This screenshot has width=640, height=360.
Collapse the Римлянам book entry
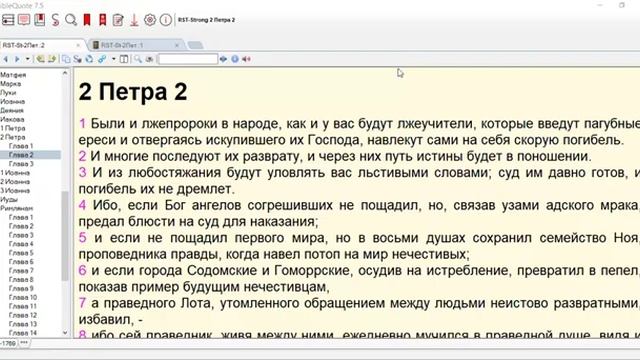coord(17,209)
